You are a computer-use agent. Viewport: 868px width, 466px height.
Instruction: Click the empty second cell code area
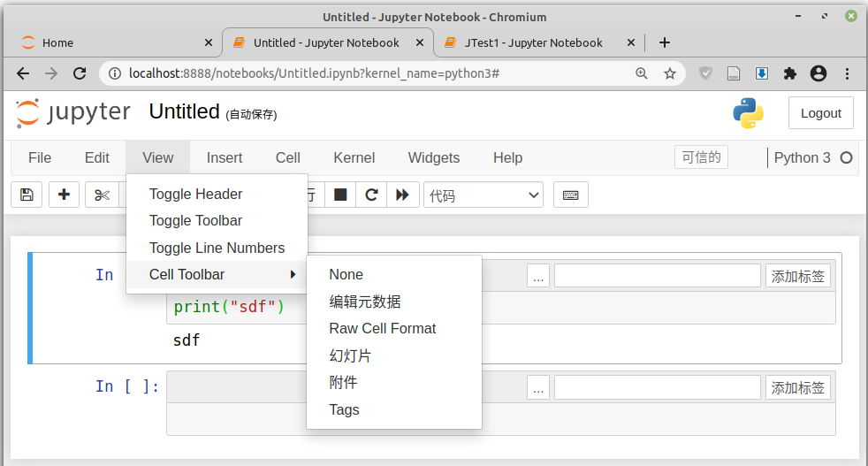coord(501,419)
